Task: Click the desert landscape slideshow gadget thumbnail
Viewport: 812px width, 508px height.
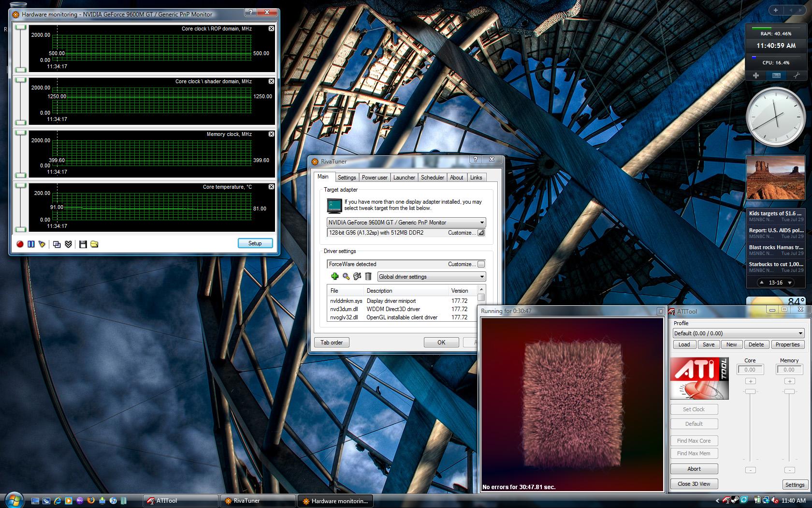Action: (776, 178)
